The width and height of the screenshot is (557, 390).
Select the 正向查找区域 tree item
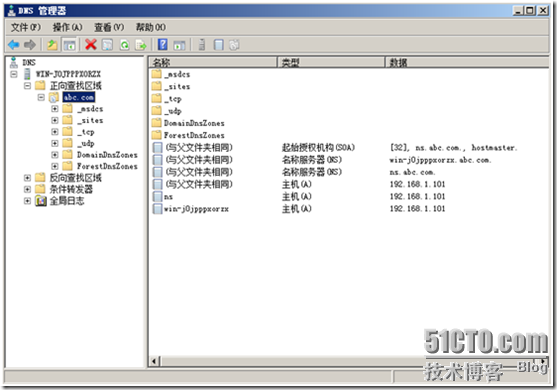click(x=76, y=86)
